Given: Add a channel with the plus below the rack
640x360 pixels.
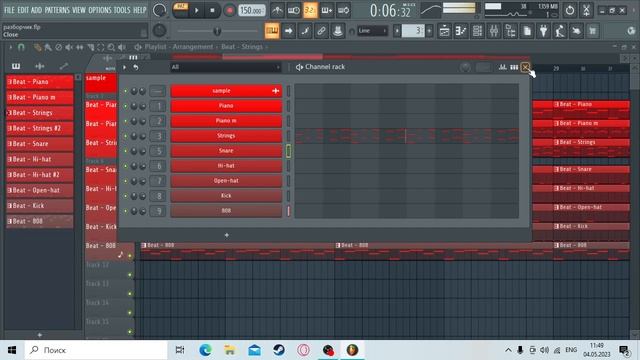Looking at the screenshot, I should [227, 235].
